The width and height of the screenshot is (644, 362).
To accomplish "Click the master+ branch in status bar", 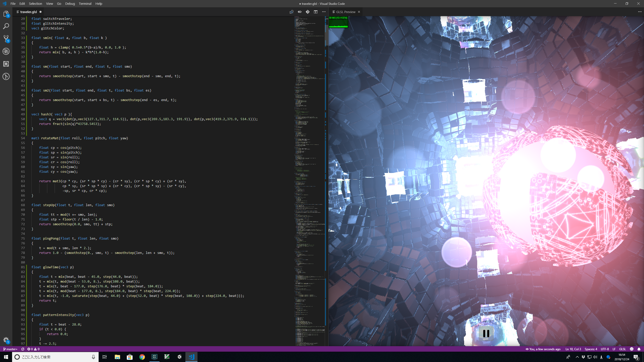I will (10, 349).
